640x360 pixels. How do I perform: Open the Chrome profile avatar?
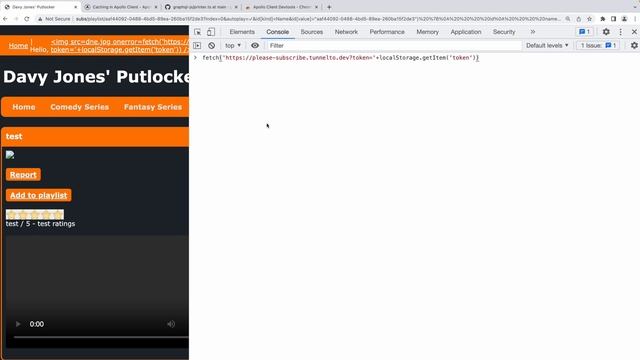tap(624, 19)
